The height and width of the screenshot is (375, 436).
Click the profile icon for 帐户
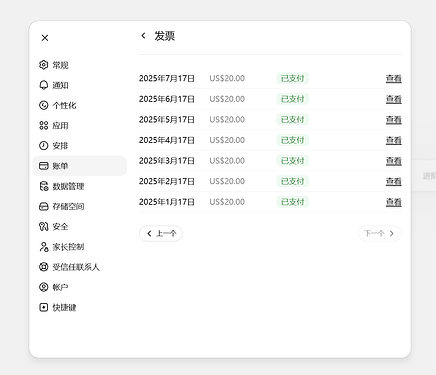click(x=44, y=287)
